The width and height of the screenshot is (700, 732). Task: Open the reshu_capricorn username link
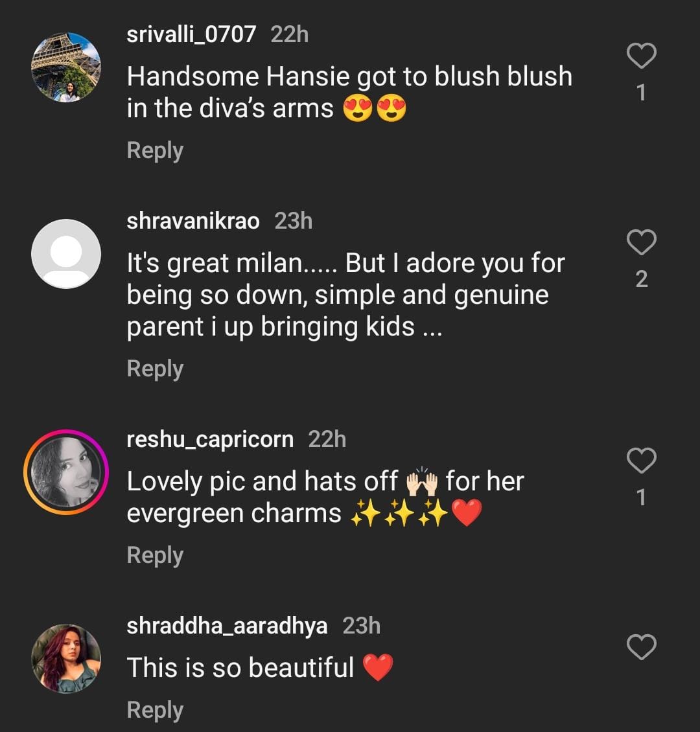pos(210,439)
